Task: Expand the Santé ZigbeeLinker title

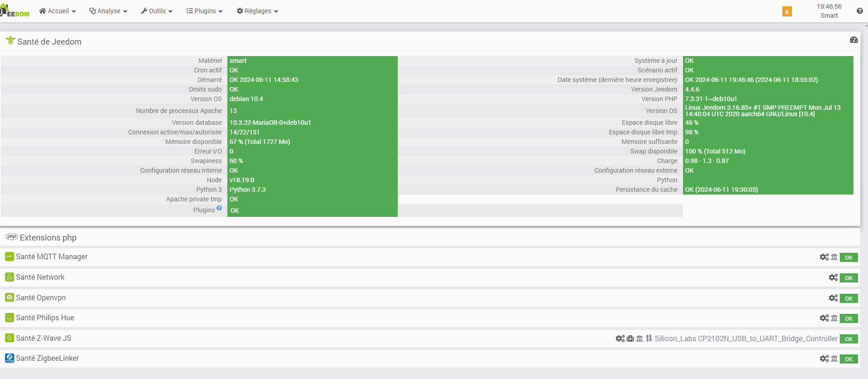Action: (x=47, y=358)
